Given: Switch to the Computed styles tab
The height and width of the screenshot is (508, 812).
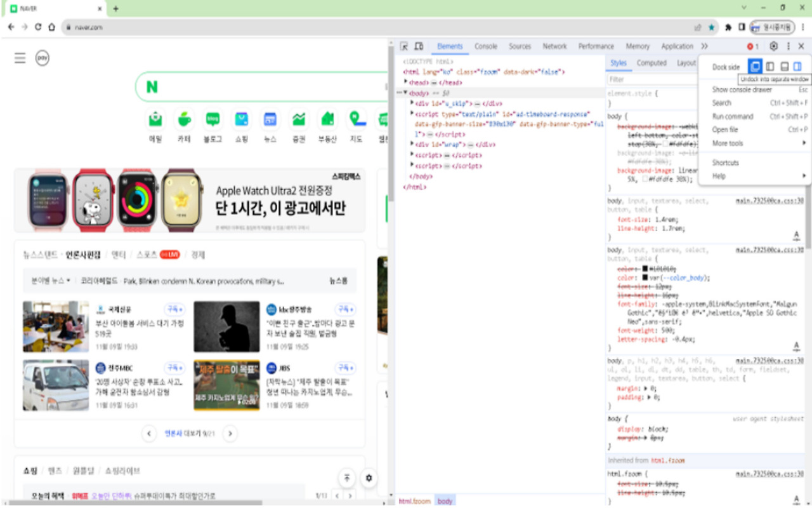Looking at the screenshot, I should click(x=652, y=63).
